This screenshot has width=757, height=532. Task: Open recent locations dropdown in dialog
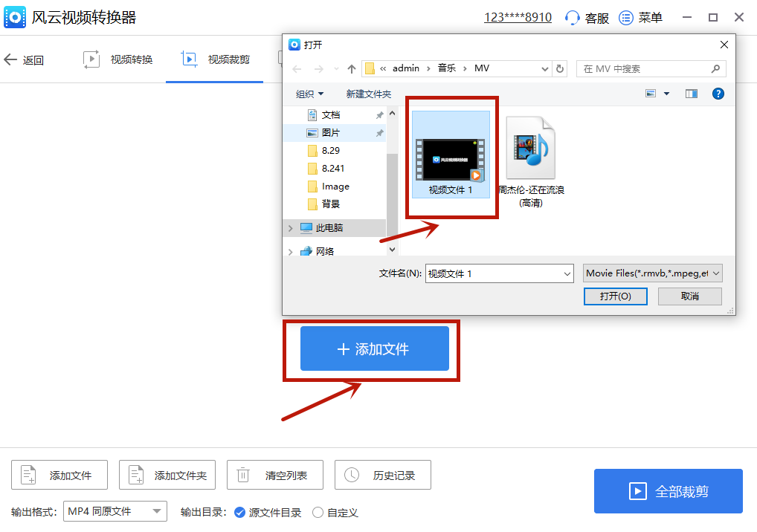[337, 69]
